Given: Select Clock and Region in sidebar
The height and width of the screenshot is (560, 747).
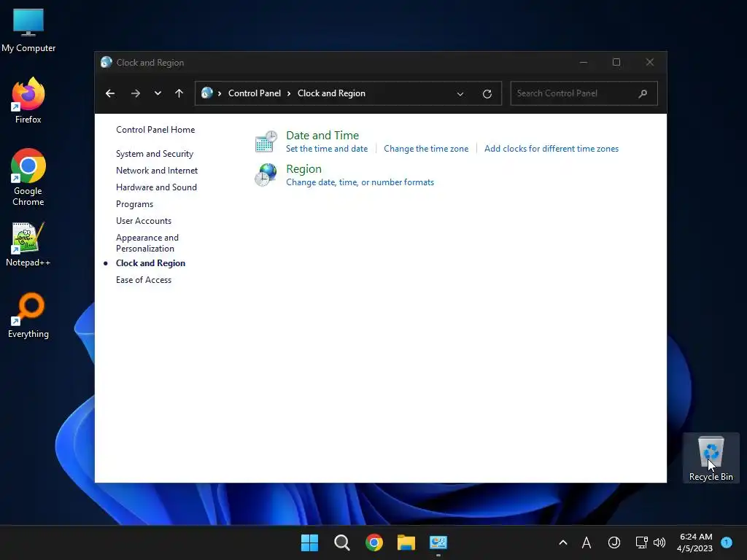Looking at the screenshot, I should tap(150, 263).
